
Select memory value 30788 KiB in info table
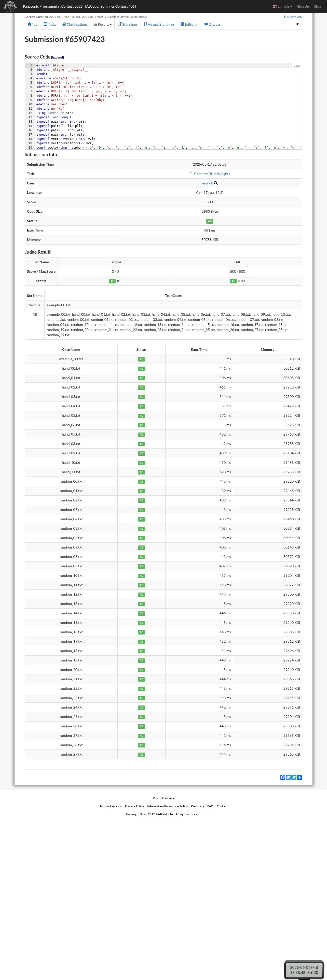coord(210,240)
